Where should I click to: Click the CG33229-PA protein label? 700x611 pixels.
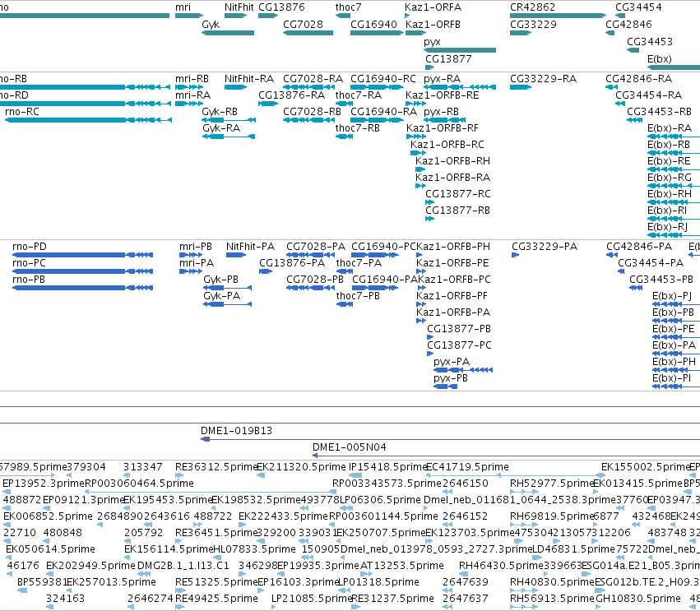tap(545, 247)
